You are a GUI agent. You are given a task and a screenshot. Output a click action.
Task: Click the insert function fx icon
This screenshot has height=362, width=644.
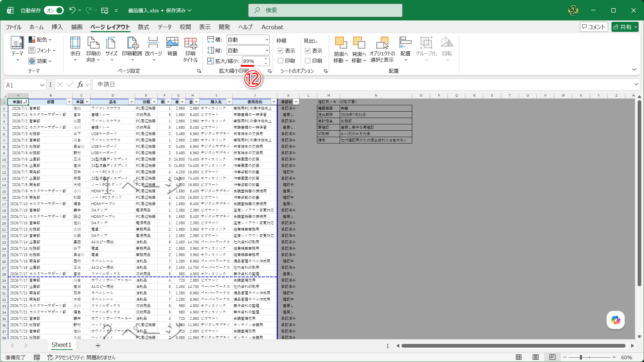[x=80, y=84]
